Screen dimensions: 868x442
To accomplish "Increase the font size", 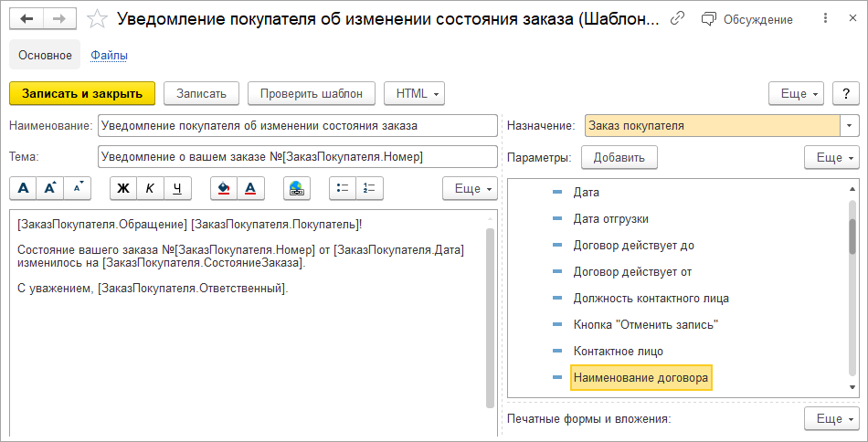I will (51, 188).
